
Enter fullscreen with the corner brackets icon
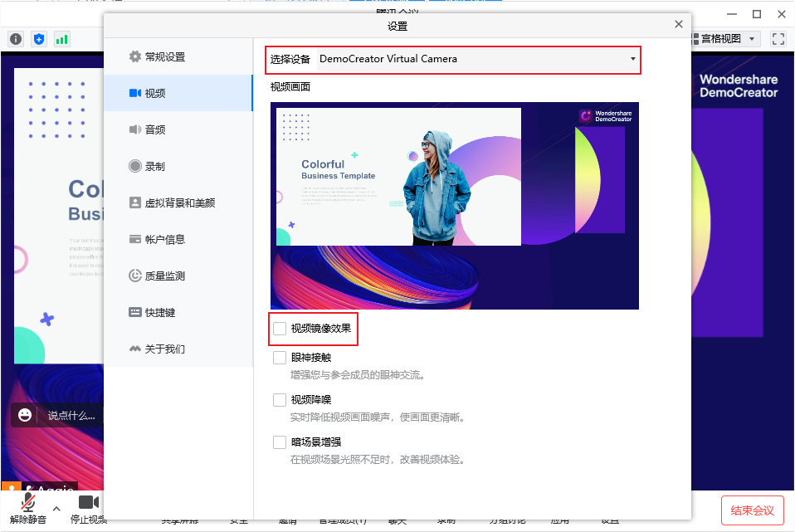[x=778, y=38]
